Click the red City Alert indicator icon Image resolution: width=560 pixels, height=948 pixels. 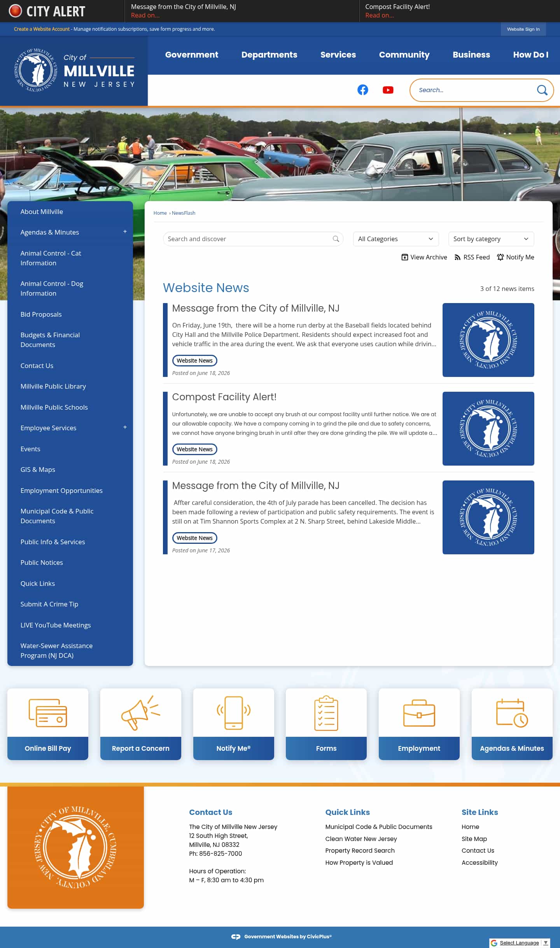coord(15,11)
